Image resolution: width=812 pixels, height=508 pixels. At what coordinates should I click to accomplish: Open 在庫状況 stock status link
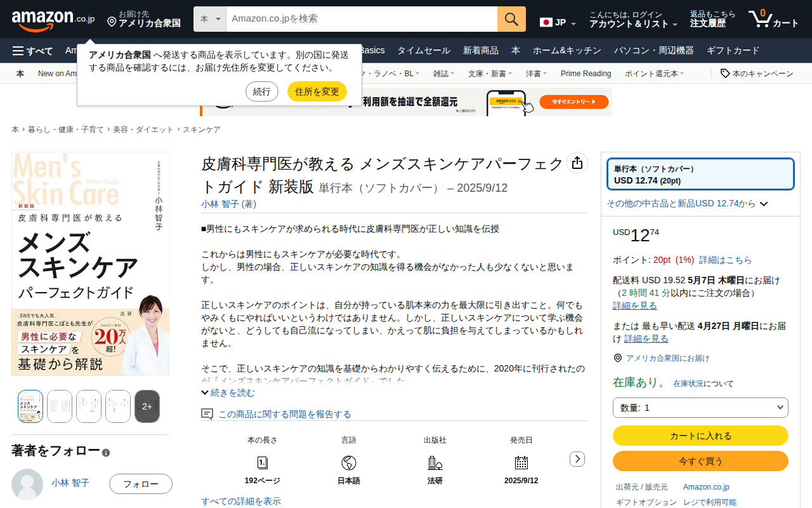tap(688, 384)
